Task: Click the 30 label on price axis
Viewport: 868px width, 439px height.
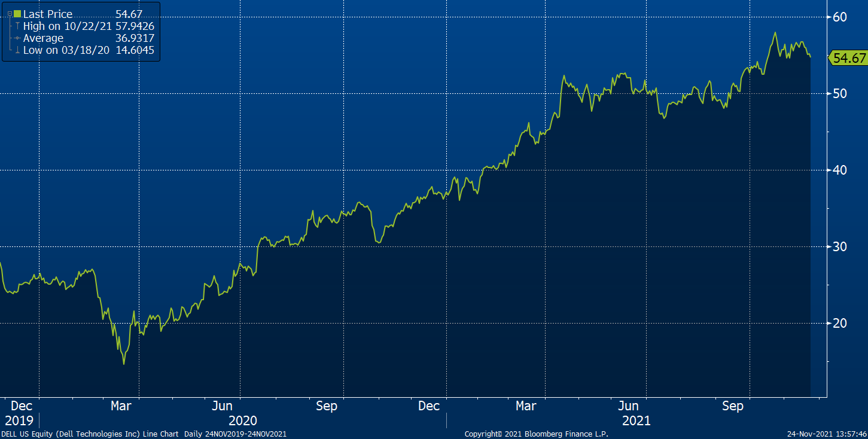Action: coord(840,246)
